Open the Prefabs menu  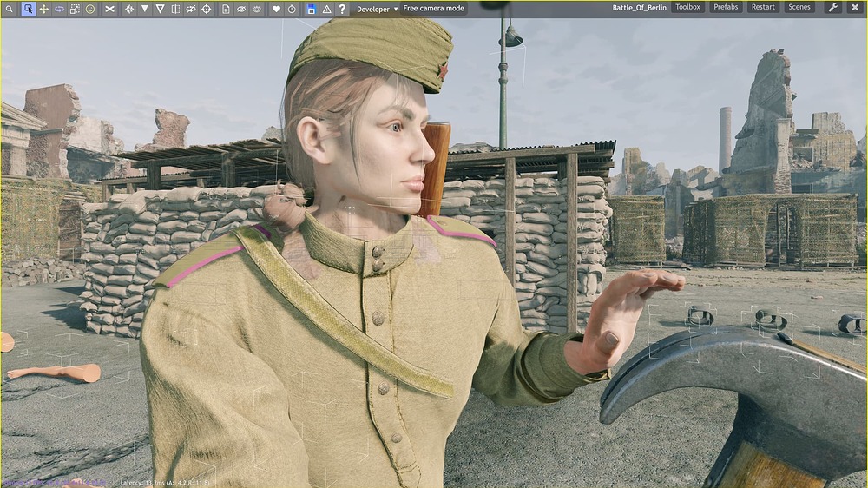(726, 7)
